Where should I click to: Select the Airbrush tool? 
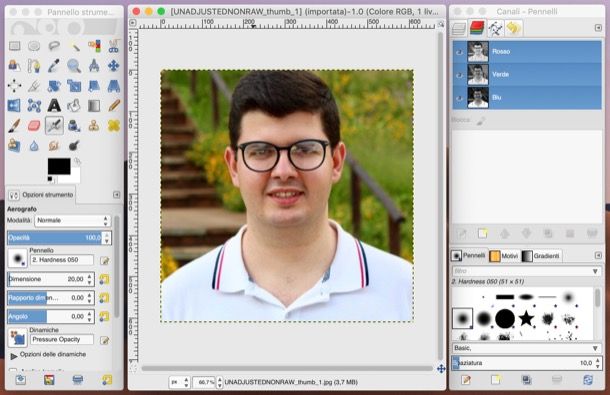(54, 125)
